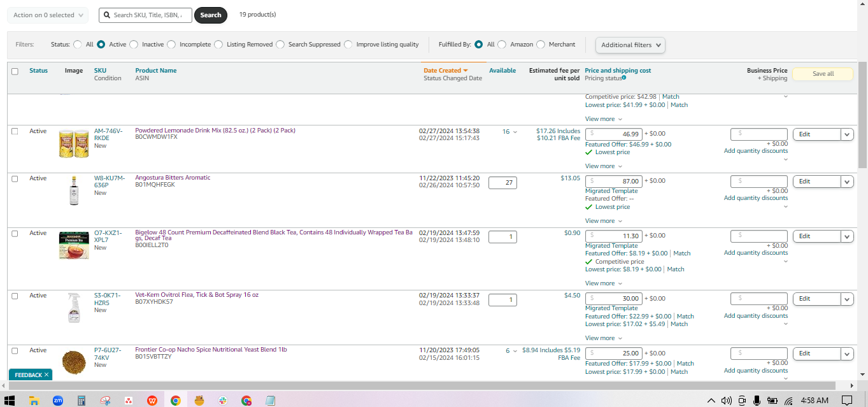868x407 pixels.
Task: Open the Angostura Bitters product image
Action: tap(74, 190)
